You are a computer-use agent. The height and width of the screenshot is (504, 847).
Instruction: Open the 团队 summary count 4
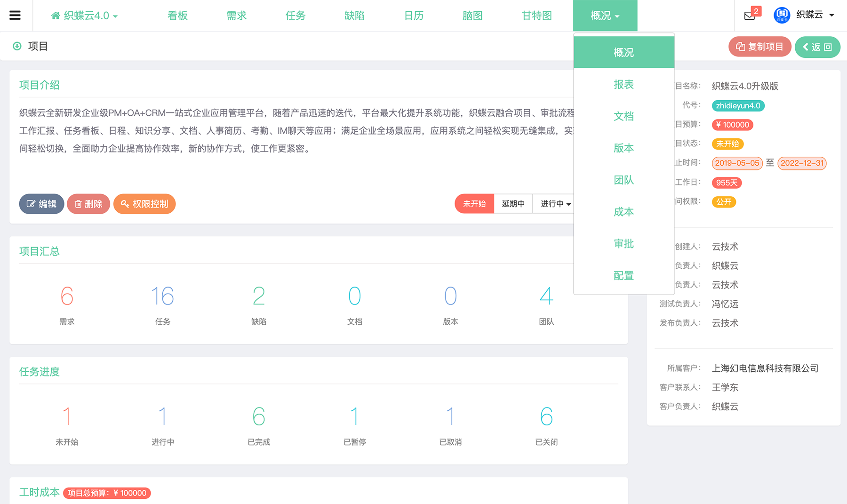click(546, 296)
